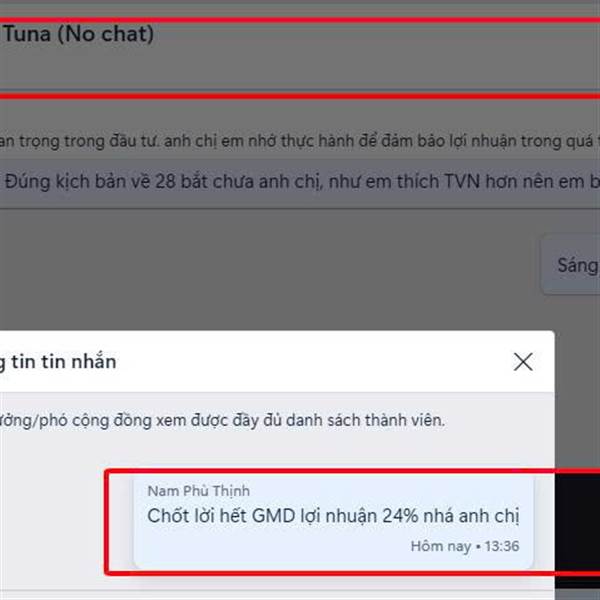Open the Tuna (No chat) group title
This screenshot has height=600, width=600.
(x=79, y=34)
